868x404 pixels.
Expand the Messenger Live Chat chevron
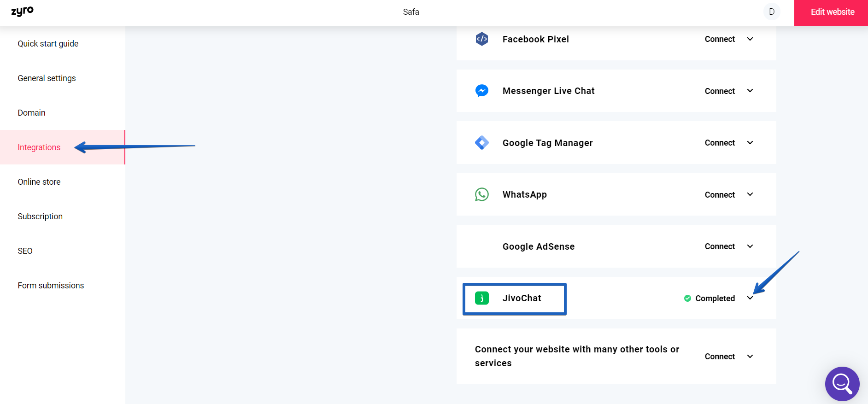pos(750,91)
